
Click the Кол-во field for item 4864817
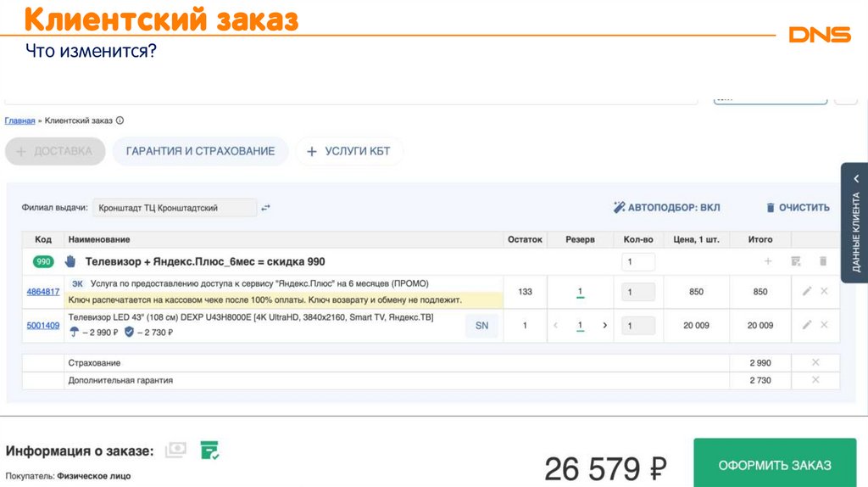638,292
